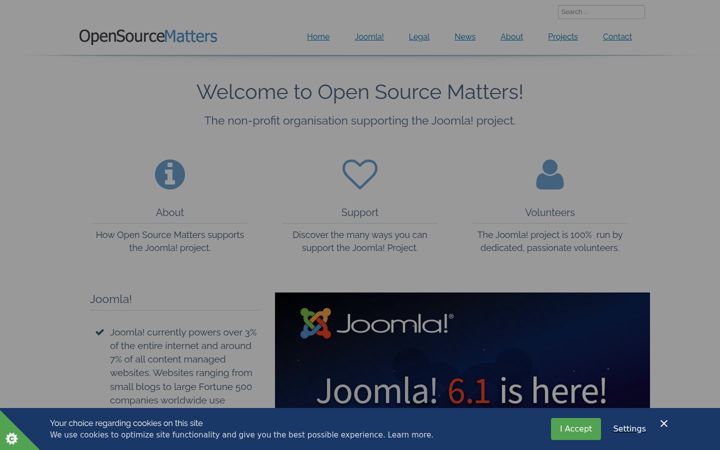
Task: Click the I Accept cookies button
Action: (x=576, y=429)
